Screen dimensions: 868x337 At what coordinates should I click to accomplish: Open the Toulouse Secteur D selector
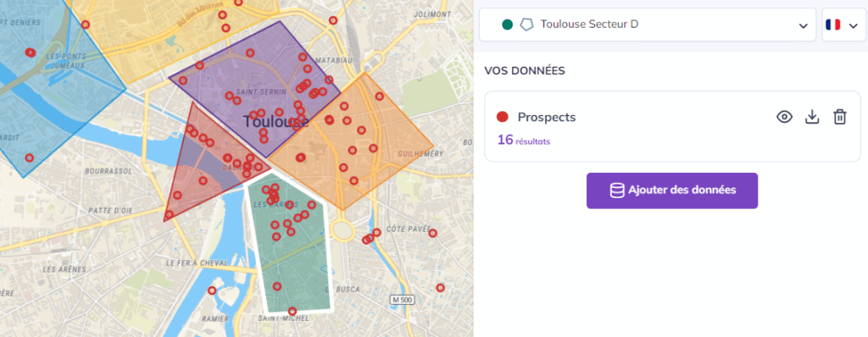pyautogui.click(x=647, y=25)
